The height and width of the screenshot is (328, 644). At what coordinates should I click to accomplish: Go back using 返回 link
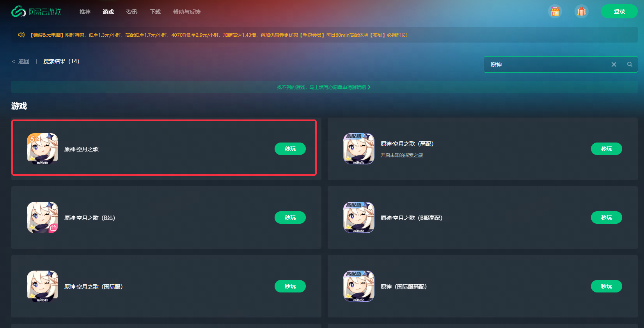click(21, 61)
